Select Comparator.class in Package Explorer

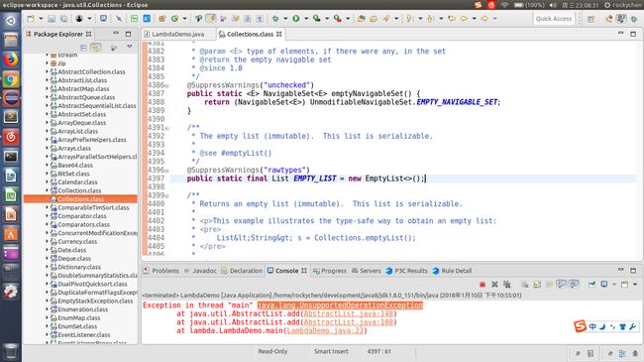(x=81, y=216)
